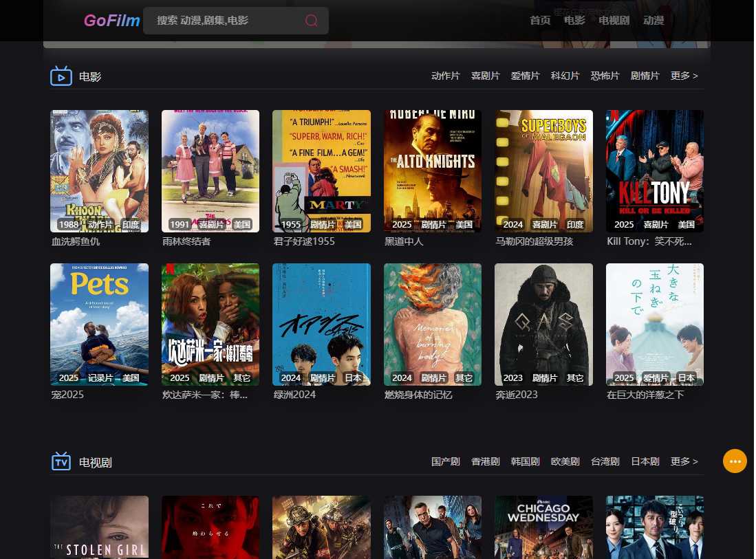Click the GoFilm logo
The width and height of the screenshot is (756, 559).
pos(111,21)
